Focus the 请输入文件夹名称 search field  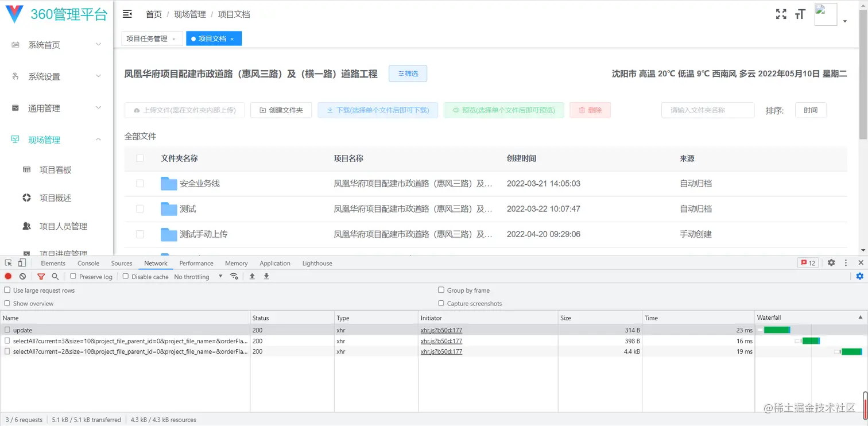tap(708, 110)
